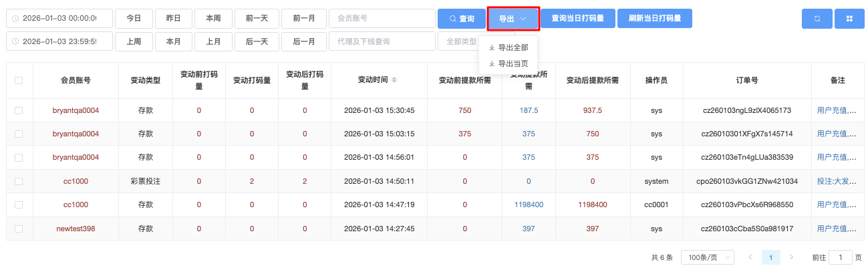Open the grid column settings icon
This screenshot has width=868, height=274.
click(x=849, y=19)
